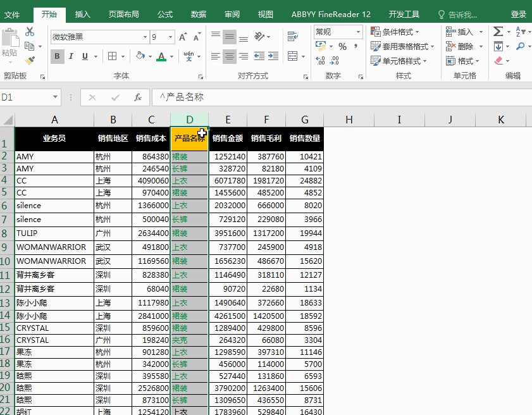Toggle middle vertical alignment

coord(230,37)
